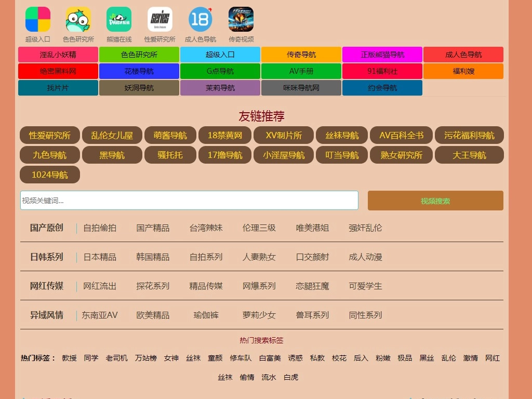Open the 1024导航 friend link
The height and width of the screenshot is (399, 532).
50,175
